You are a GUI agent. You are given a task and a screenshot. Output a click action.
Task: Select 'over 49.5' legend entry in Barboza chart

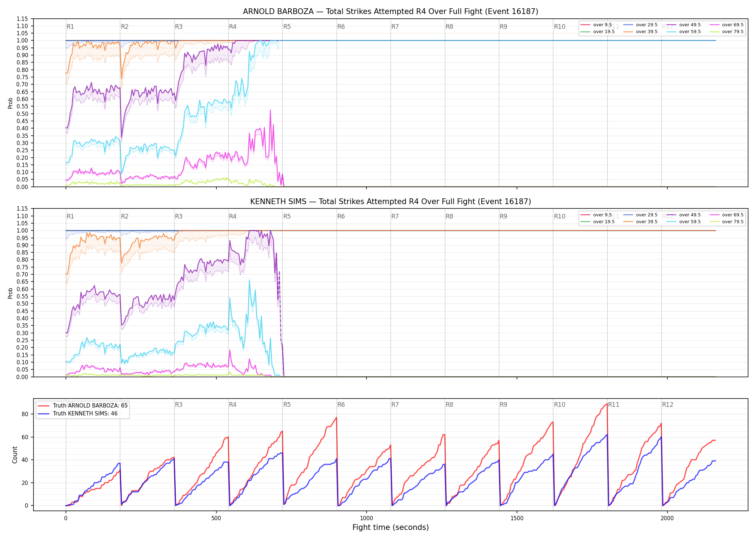click(684, 25)
